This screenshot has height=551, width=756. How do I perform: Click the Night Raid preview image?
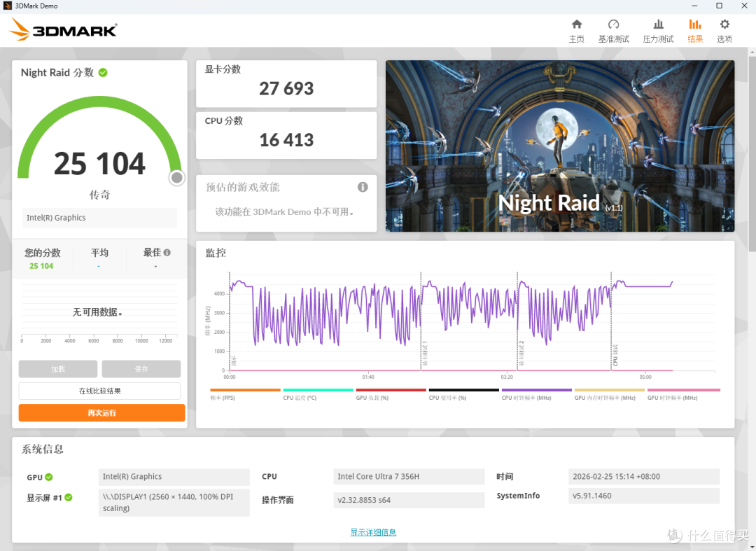point(560,146)
